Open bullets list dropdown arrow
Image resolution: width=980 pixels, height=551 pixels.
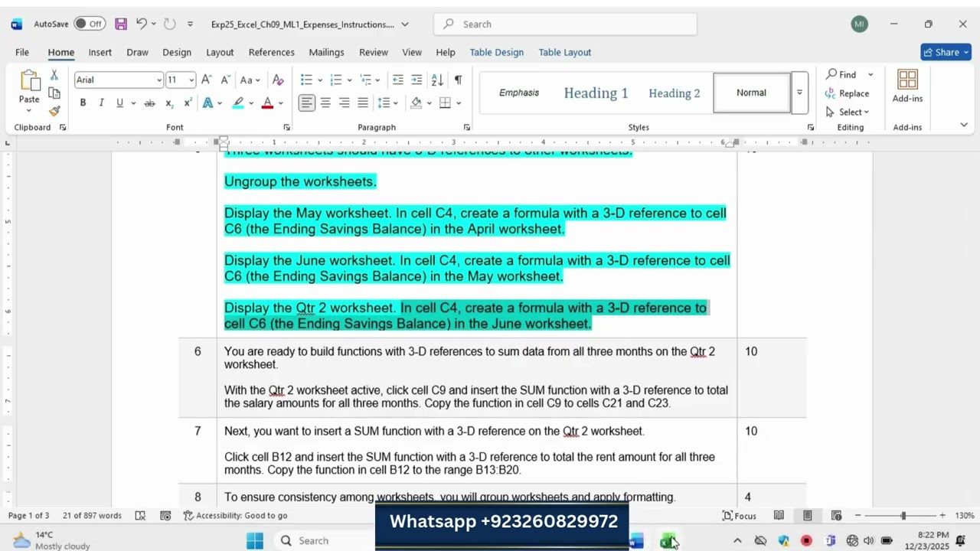[318, 80]
